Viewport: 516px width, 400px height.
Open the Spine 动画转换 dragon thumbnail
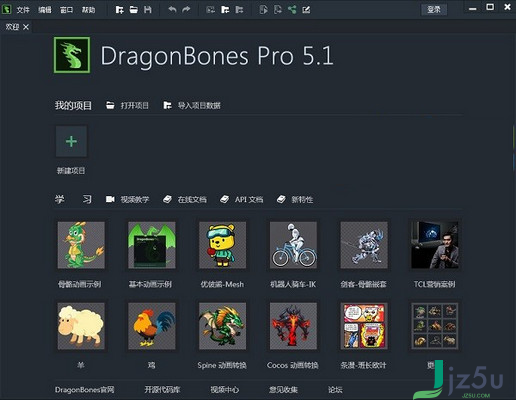point(222,326)
